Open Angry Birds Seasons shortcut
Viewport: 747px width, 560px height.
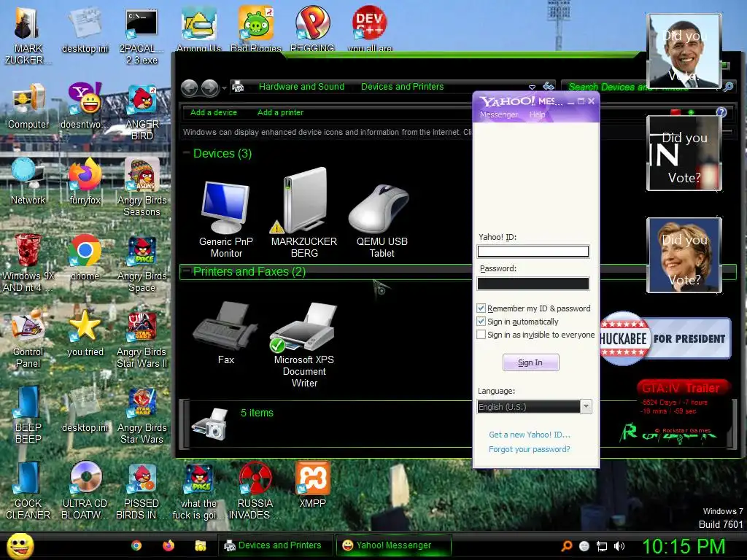click(142, 187)
